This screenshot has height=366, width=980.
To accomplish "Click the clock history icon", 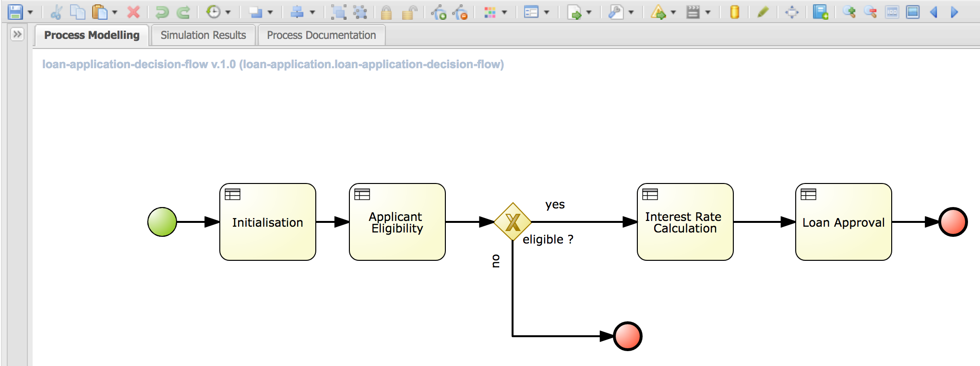I will [x=213, y=12].
